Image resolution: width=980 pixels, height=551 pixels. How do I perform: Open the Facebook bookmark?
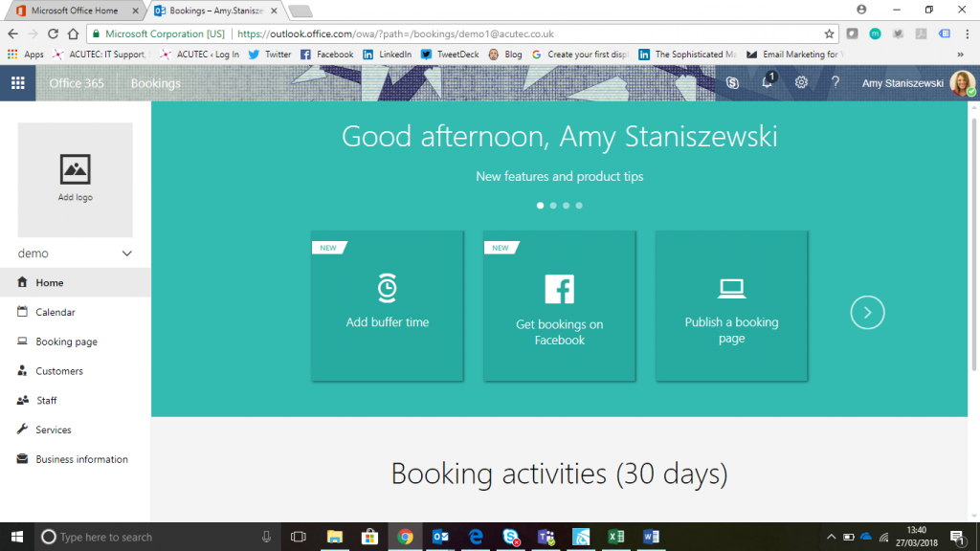tap(327, 55)
